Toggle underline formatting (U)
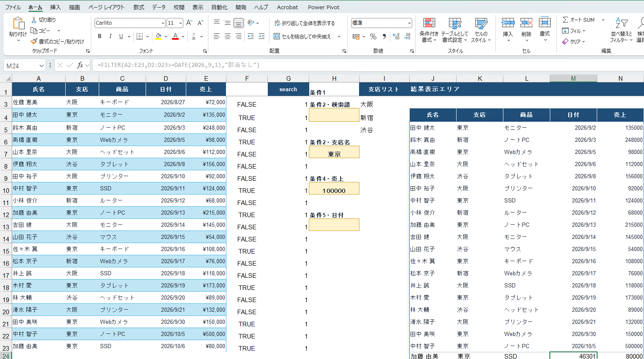Image resolution: width=644 pixels, height=359 pixels. tap(121, 36)
